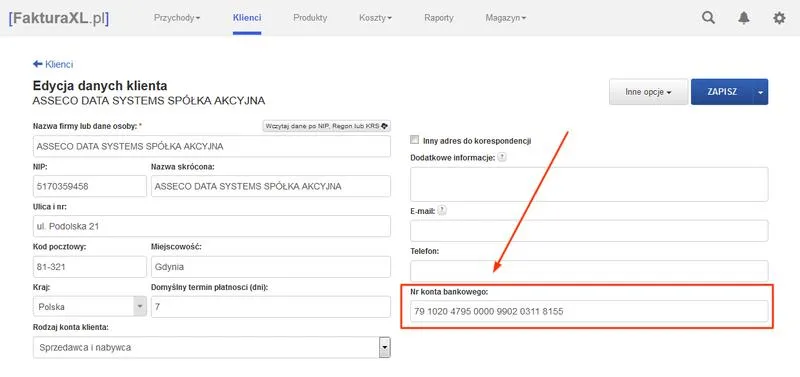Viewport: 800px width, 377px height.
Task: Click the Telefon input field
Action: pyautogui.click(x=589, y=270)
